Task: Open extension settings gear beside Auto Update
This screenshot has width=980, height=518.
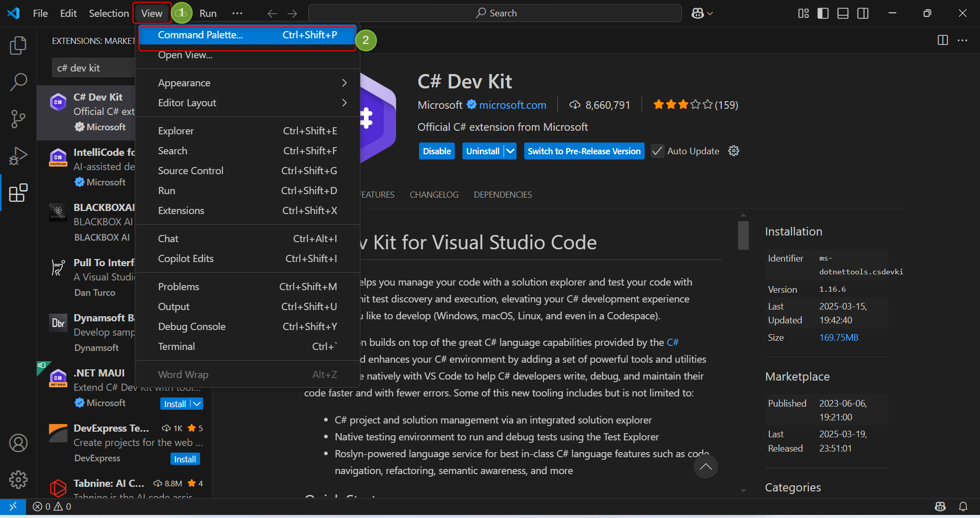Action: [733, 151]
